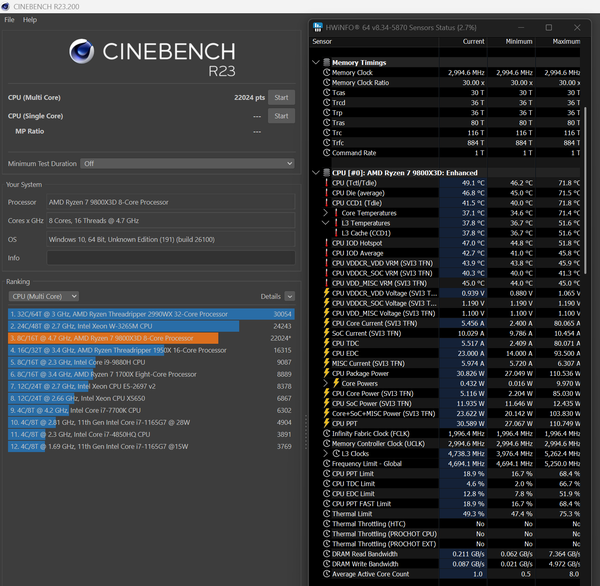Select the Core i7-7700K ranking entry
The height and width of the screenshot is (586, 600).
tap(151, 410)
